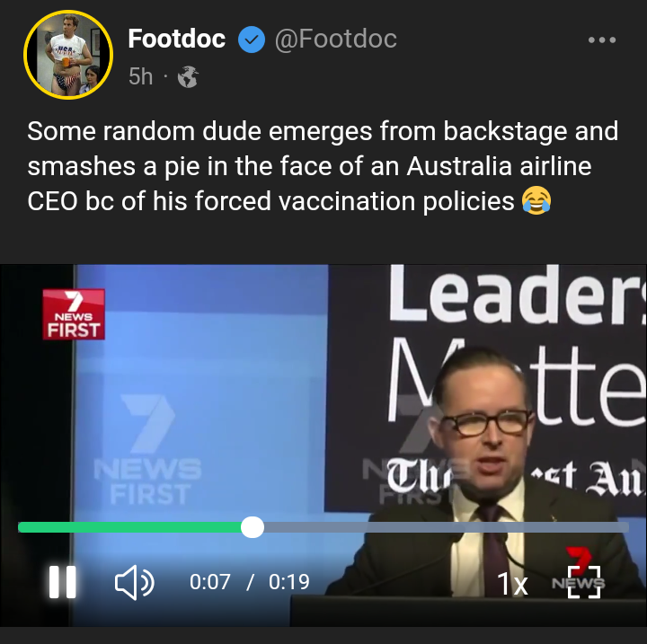
Task: Click the globe public visibility icon
Action: (188, 76)
